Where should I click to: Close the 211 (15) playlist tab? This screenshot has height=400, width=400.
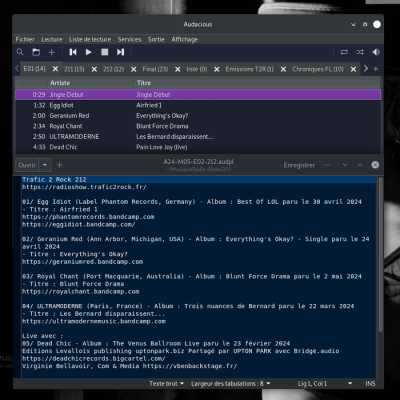pyautogui.click(x=94, y=69)
